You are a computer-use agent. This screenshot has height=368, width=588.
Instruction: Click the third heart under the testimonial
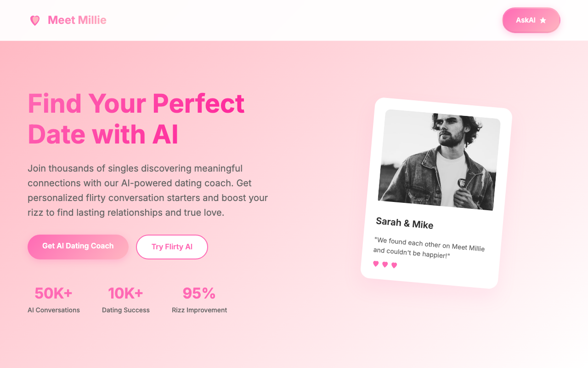point(394,265)
